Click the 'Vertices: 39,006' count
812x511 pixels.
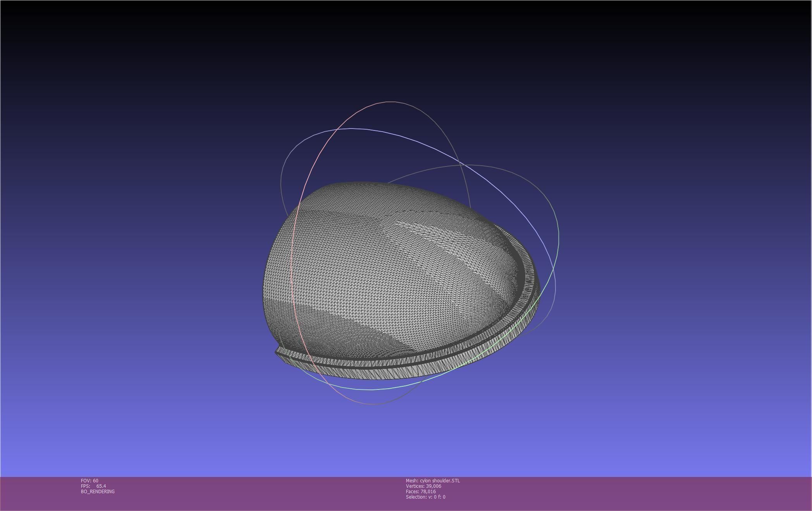[423, 486]
